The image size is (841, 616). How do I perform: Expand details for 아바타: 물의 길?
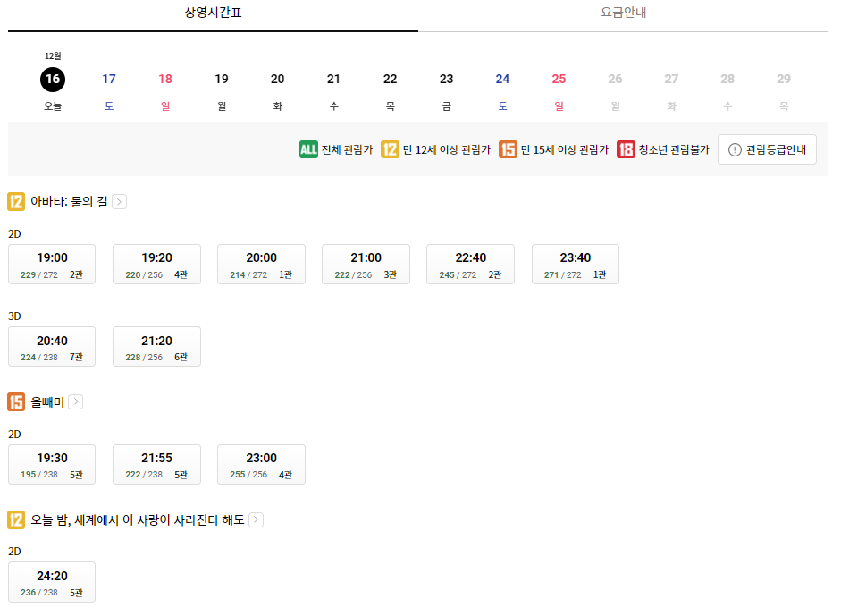(x=120, y=201)
